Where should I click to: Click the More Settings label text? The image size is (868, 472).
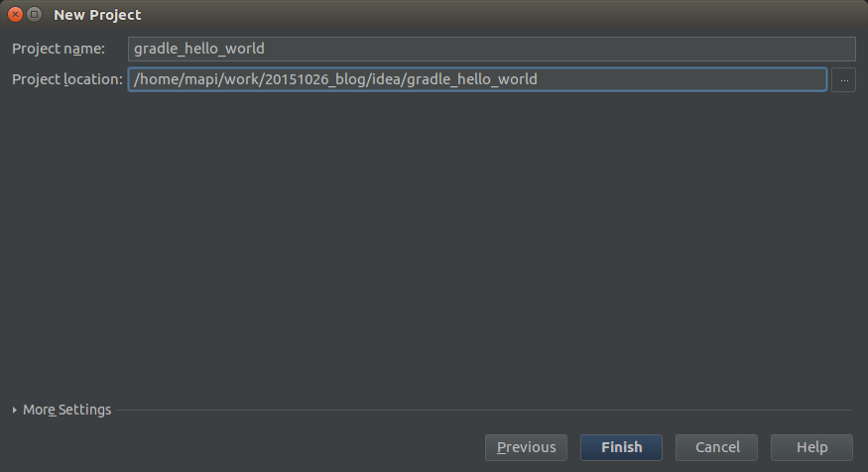pos(67,410)
